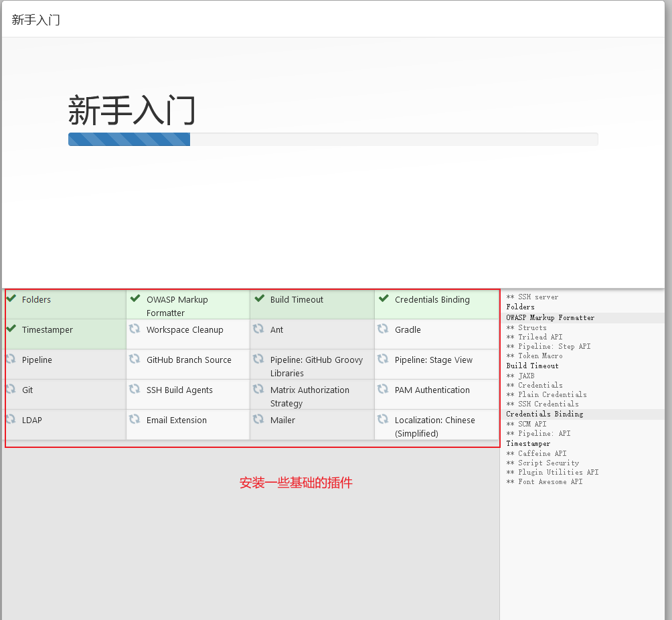Click the checkmark icon beside Timestamper
672x620 pixels.
[x=11, y=329]
